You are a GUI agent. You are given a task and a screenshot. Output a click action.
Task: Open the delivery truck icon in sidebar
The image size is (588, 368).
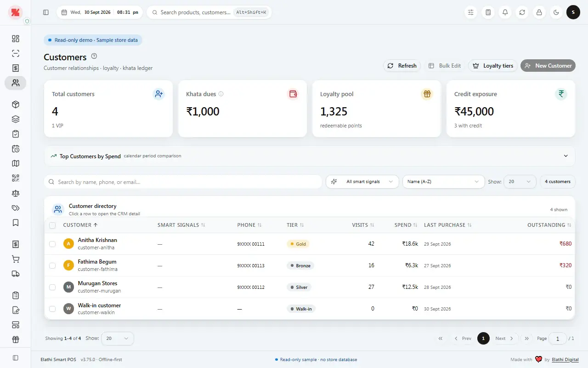16,274
